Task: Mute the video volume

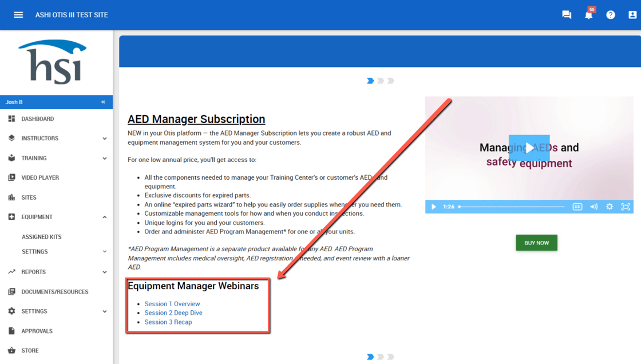Action: (593, 207)
